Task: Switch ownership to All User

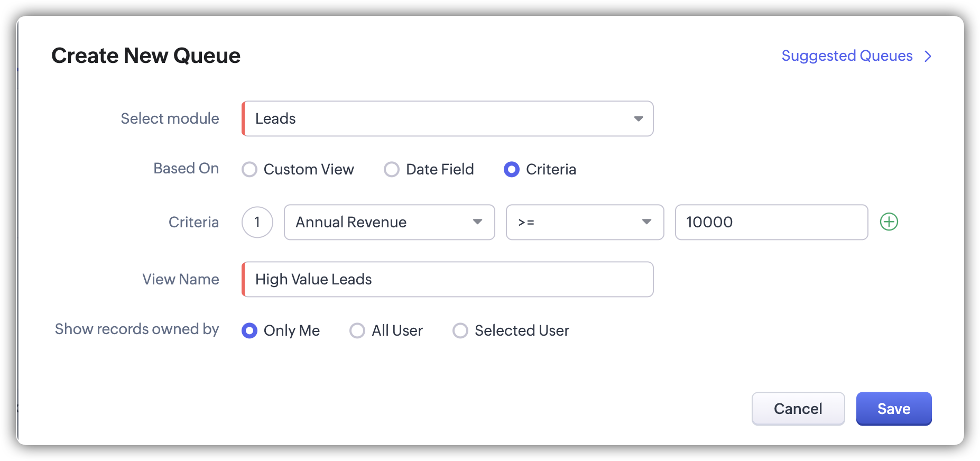Action: pyautogui.click(x=357, y=331)
